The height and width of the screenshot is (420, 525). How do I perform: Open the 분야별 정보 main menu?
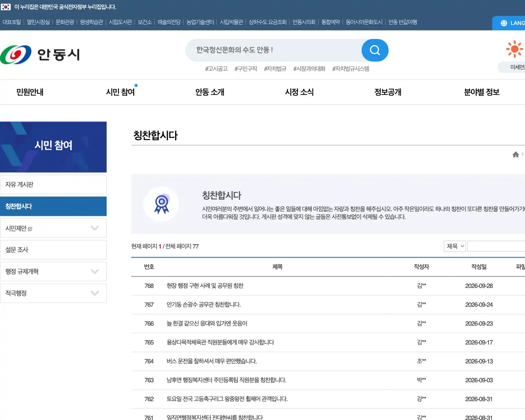click(x=482, y=92)
